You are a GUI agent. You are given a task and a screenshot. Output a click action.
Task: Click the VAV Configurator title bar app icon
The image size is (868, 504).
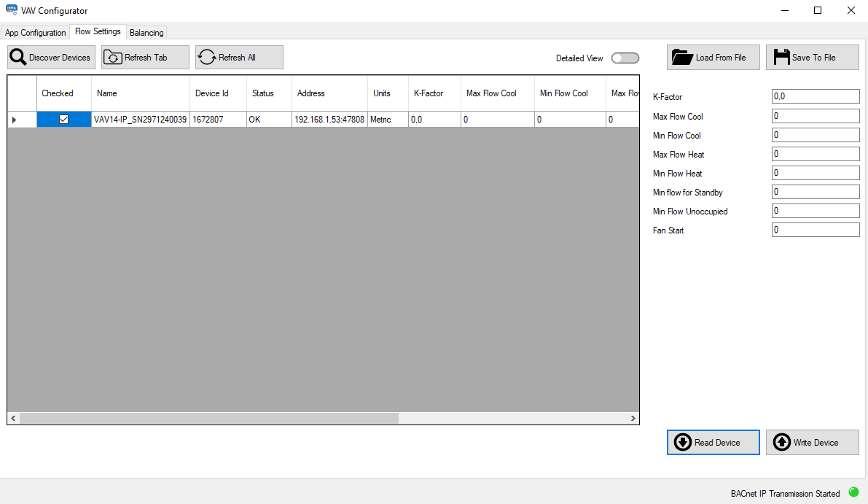point(10,10)
